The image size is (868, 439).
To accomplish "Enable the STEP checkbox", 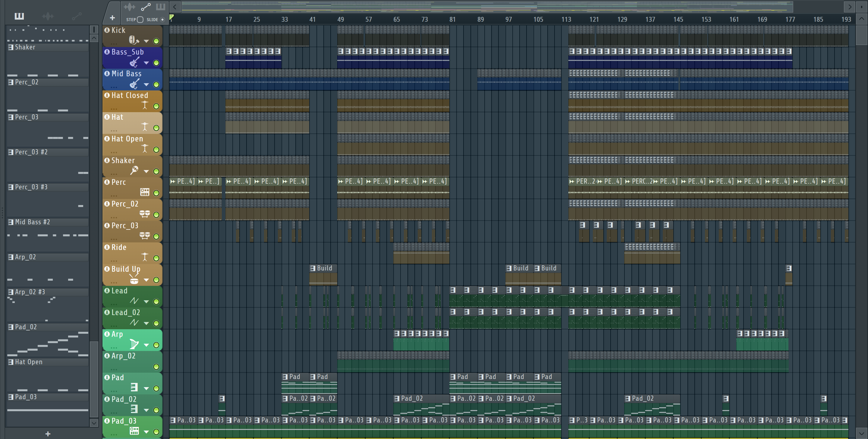I will coord(140,20).
